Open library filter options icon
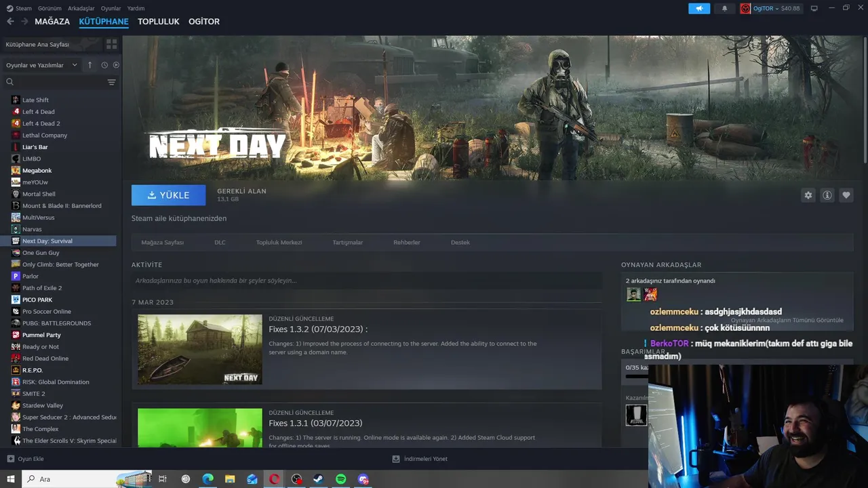Image resolution: width=868 pixels, height=488 pixels. (111, 82)
